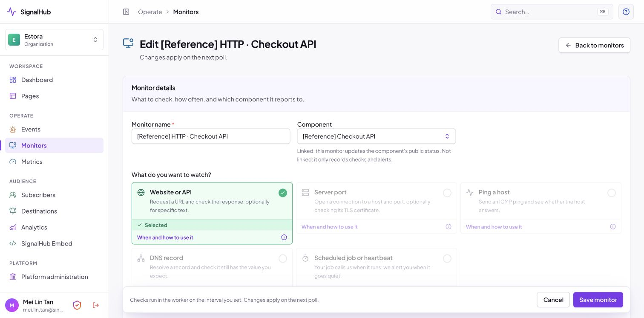Viewport: 644px width, 318px height.
Task: Open Events in the sidebar
Action: (54, 129)
